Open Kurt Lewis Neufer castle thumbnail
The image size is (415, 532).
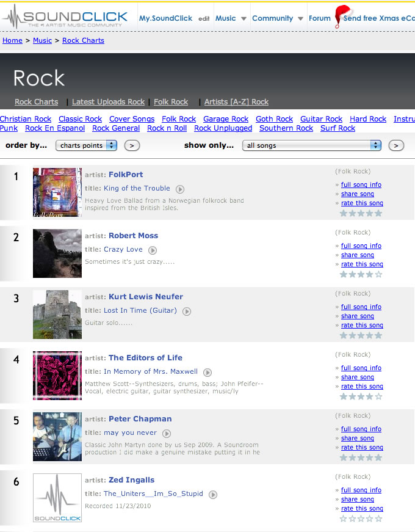(57, 315)
